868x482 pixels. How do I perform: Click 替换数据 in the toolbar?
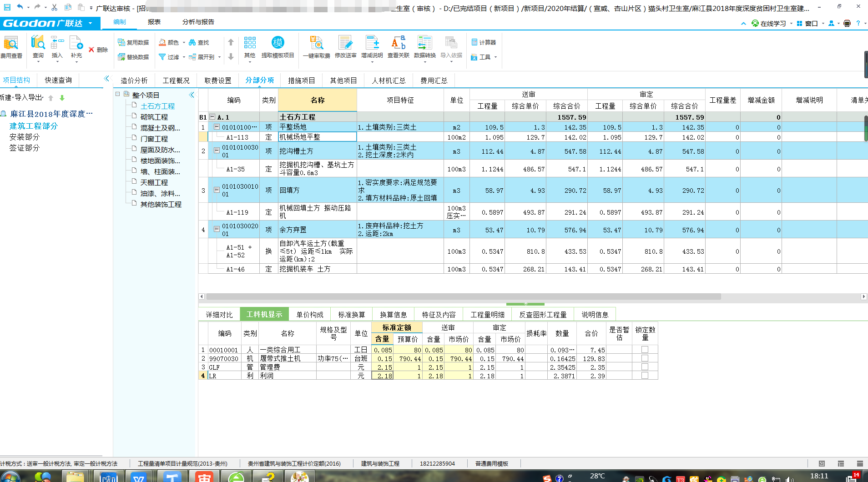pyautogui.click(x=133, y=57)
